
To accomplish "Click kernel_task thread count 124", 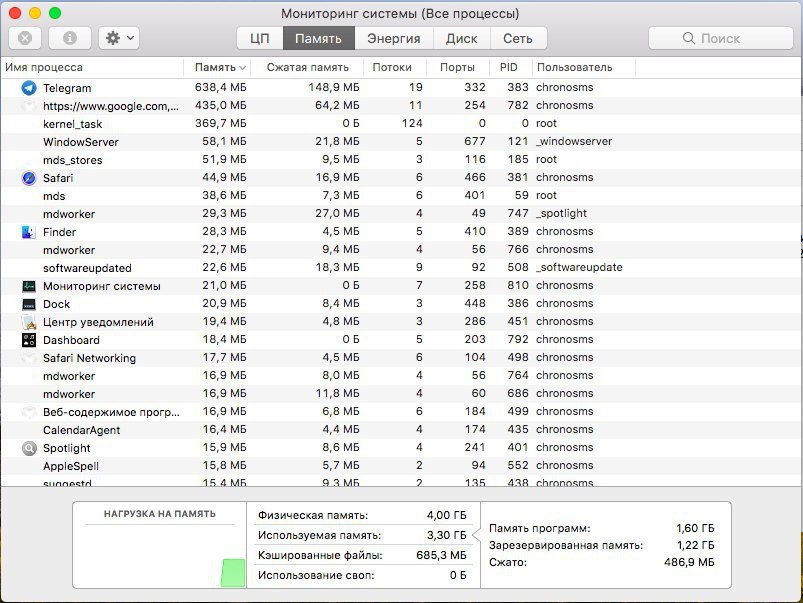I will click(x=412, y=123).
